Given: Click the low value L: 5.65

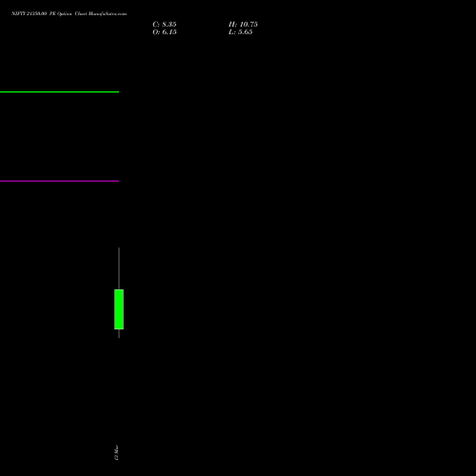Looking at the screenshot, I should [241, 32].
